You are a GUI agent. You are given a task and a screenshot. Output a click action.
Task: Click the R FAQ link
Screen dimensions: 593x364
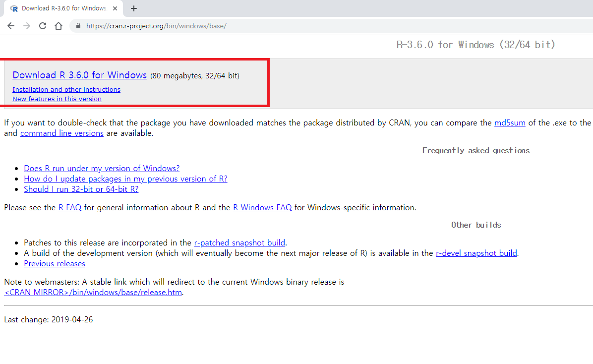pos(70,207)
